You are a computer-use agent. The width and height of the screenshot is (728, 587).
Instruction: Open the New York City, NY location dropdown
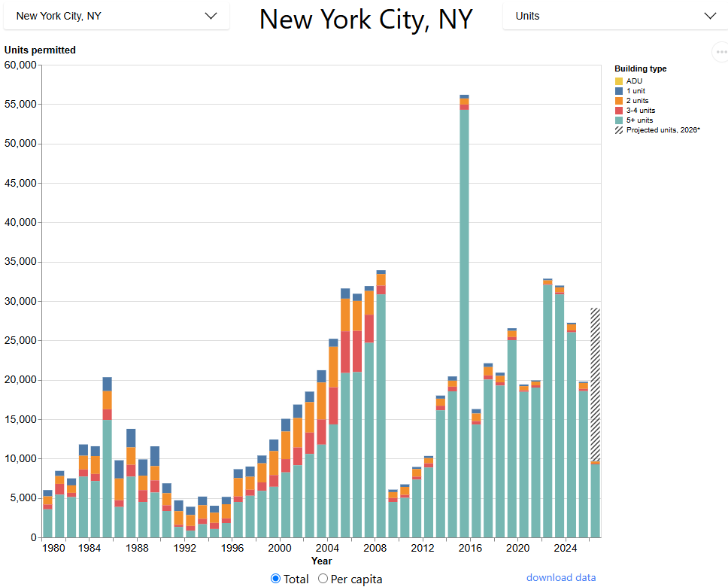pyautogui.click(x=117, y=16)
